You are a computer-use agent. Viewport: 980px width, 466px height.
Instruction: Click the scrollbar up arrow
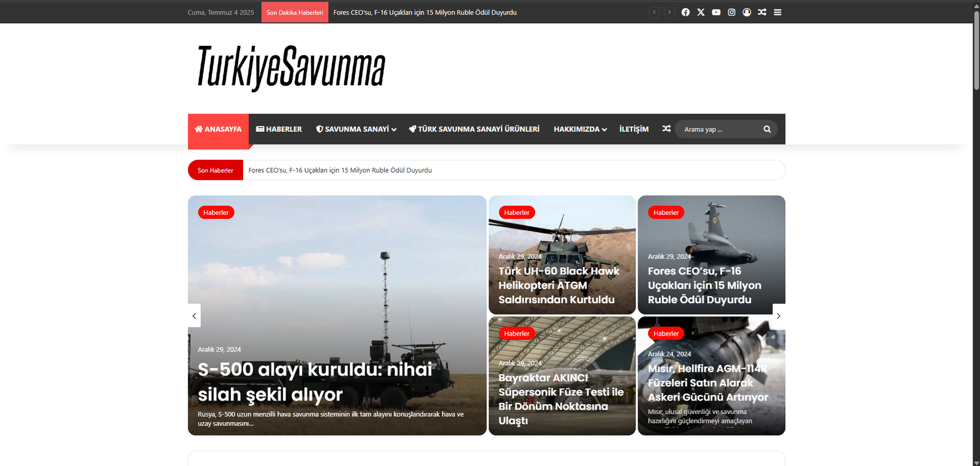click(x=976, y=6)
